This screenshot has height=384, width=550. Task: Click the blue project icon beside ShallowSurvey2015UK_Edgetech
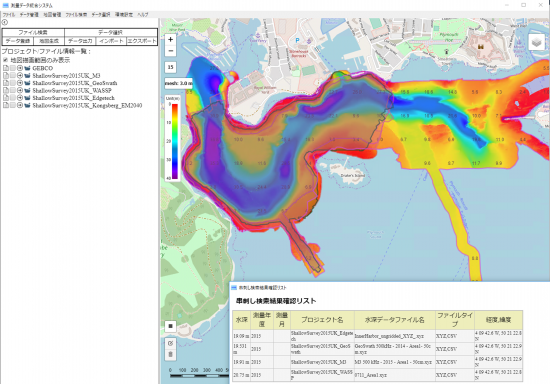pos(27,98)
